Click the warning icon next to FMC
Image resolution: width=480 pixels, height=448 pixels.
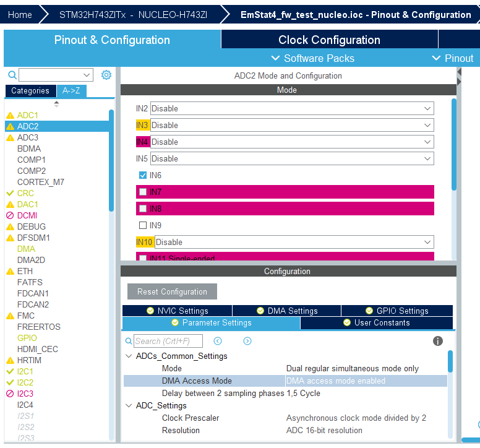[x=10, y=316]
